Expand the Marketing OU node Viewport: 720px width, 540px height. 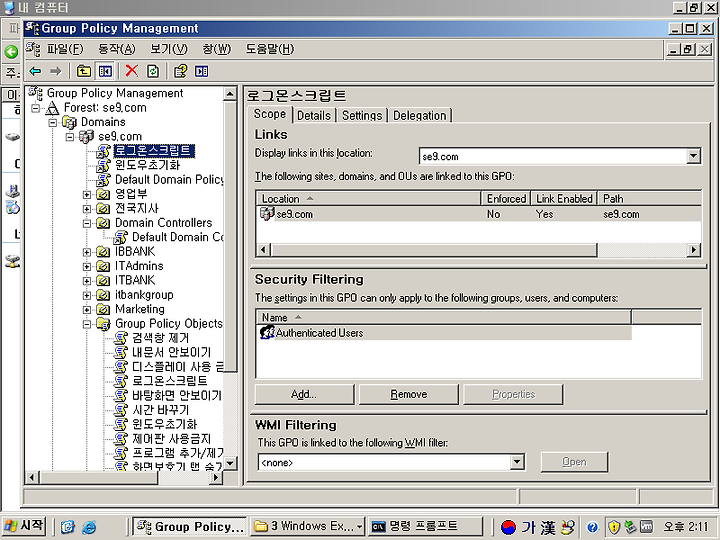click(x=86, y=310)
